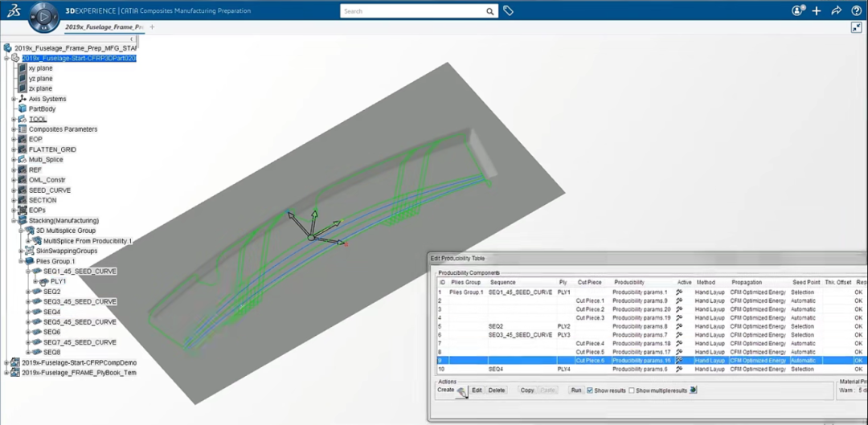Screen dimensions: 868x425
Task: Click the root product icon in the tree
Action: click(x=8, y=48)
